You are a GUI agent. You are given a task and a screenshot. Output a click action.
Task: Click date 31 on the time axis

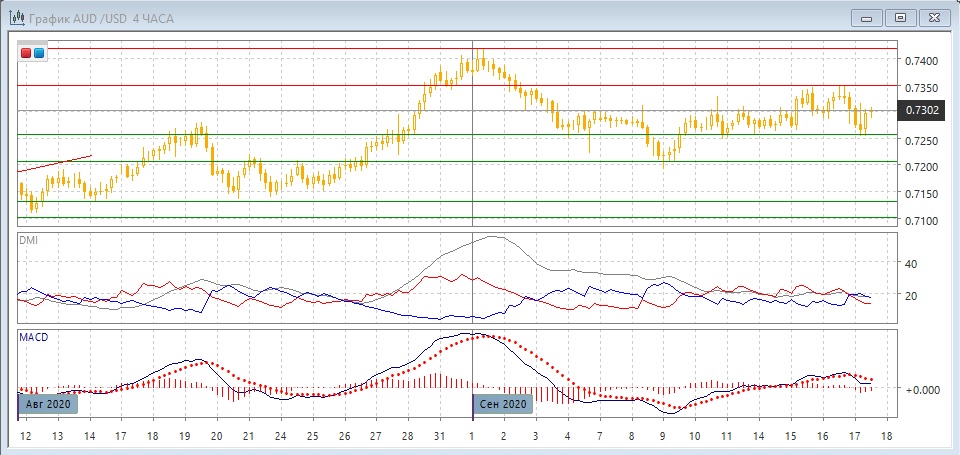pos(439,437)
